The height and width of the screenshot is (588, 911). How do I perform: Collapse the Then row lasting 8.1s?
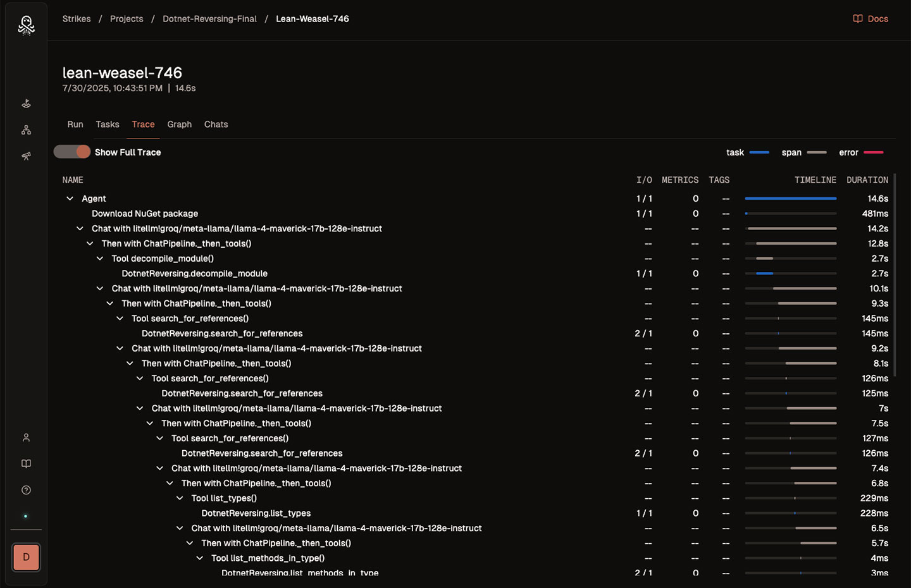(x=130, y=364)
